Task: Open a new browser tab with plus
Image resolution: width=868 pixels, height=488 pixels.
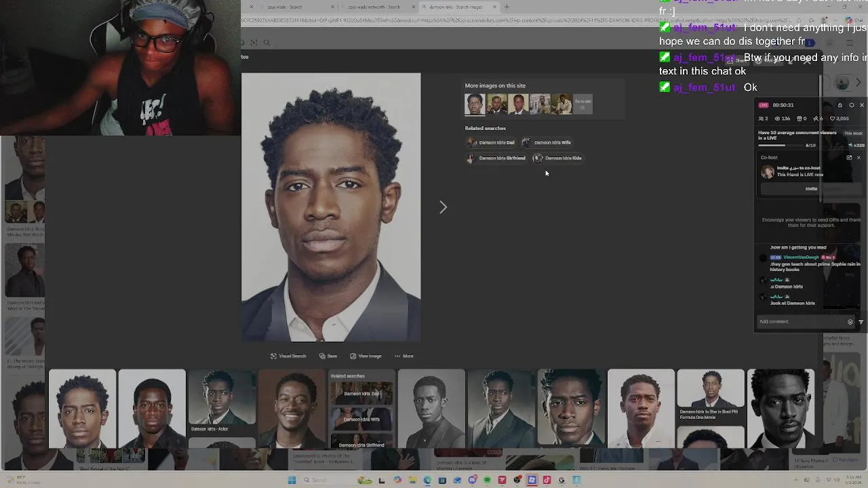Action: [x=507, y=7]
